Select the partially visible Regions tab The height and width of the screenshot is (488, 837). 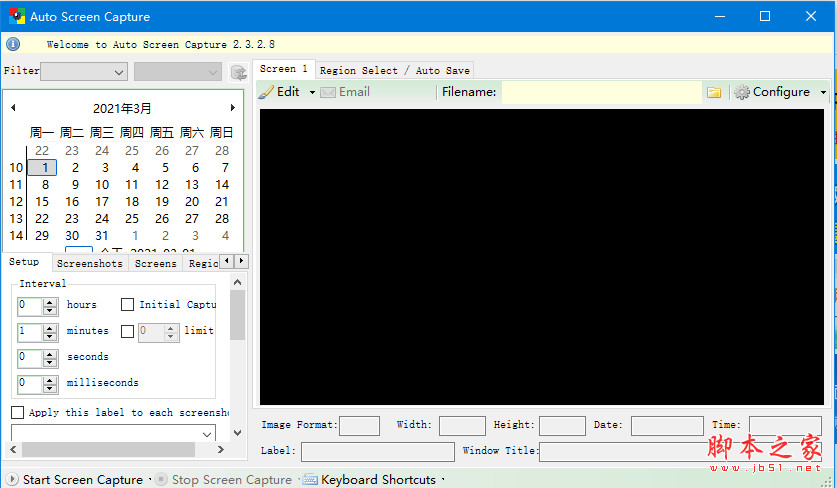tap(202, 263)
